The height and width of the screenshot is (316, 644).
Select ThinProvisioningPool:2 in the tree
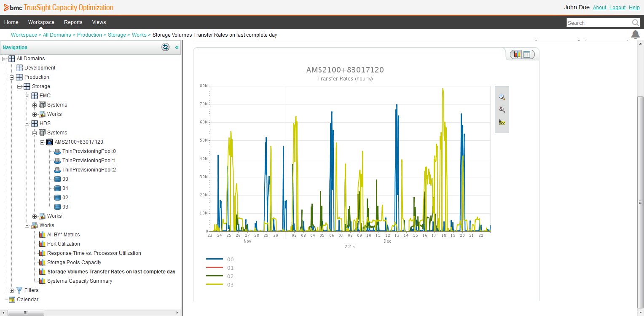click(89, 170)
